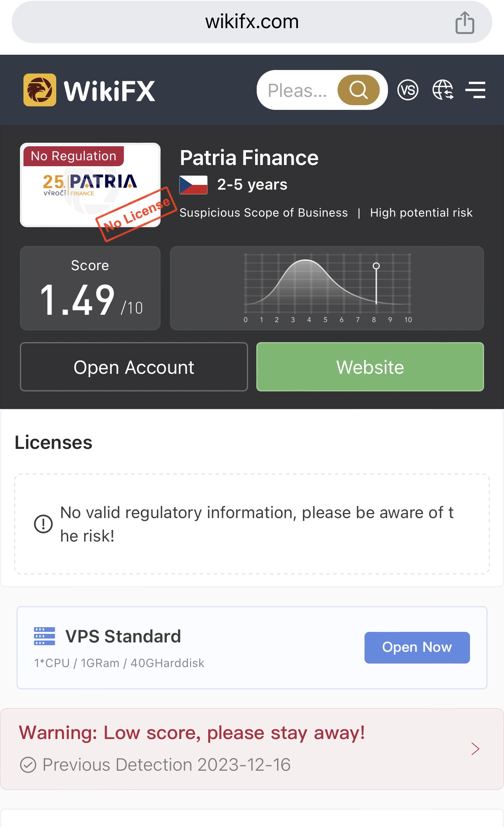Open the hamburger navigation menu
Image resolution: width=504 pixels, height=827 pixels.
click(475, 90)
